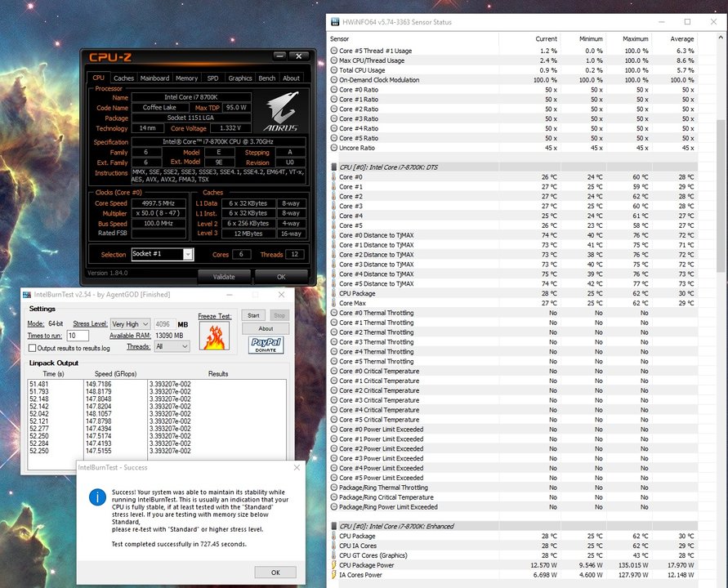
Task: Open the Bench tab in CPU-Z
Action: (267, 78)
